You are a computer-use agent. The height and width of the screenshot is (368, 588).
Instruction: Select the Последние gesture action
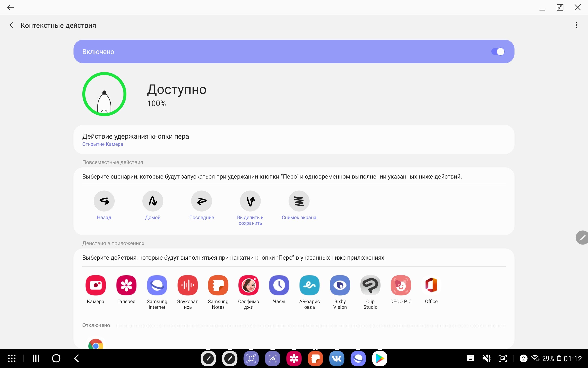click(201, 205)
